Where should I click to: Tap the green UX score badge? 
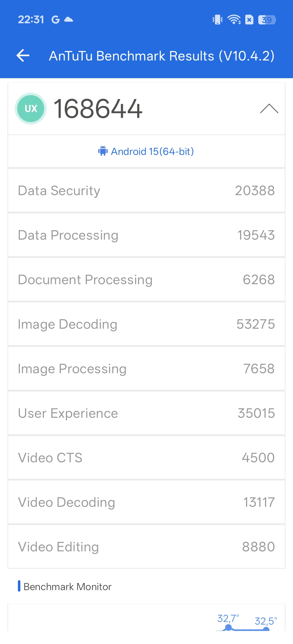31,109
